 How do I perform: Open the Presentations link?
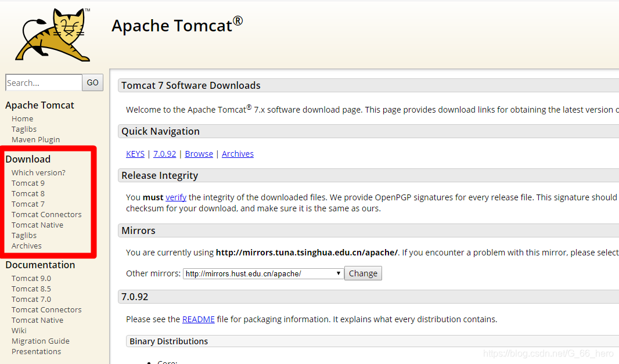(37, 352)
